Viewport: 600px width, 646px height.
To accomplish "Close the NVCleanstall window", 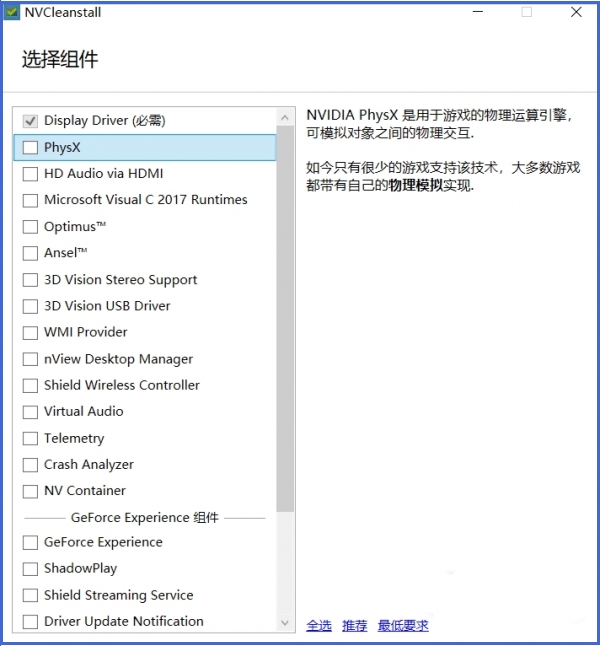I will pyautogui.click(x=576, y=12).
